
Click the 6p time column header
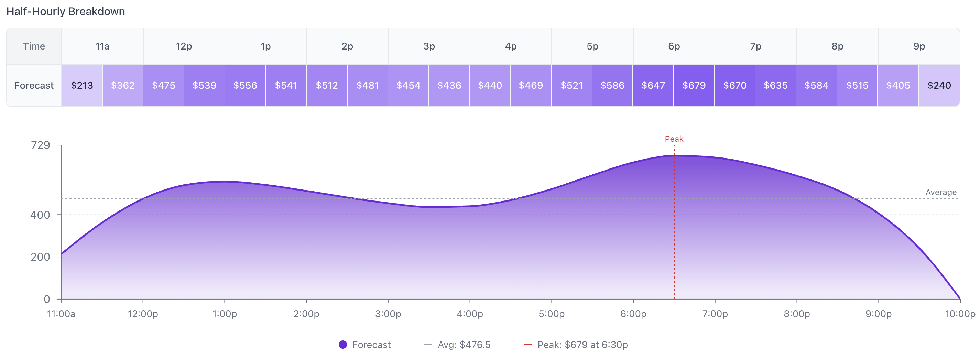click(674, 46)
